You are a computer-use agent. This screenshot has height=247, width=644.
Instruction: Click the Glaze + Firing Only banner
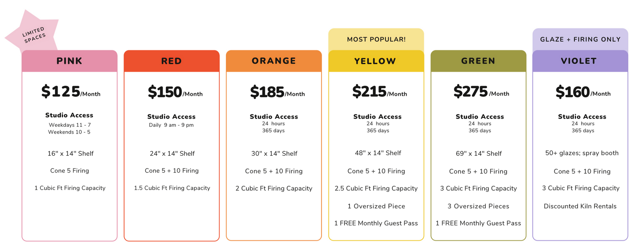(x=580, y=39)
